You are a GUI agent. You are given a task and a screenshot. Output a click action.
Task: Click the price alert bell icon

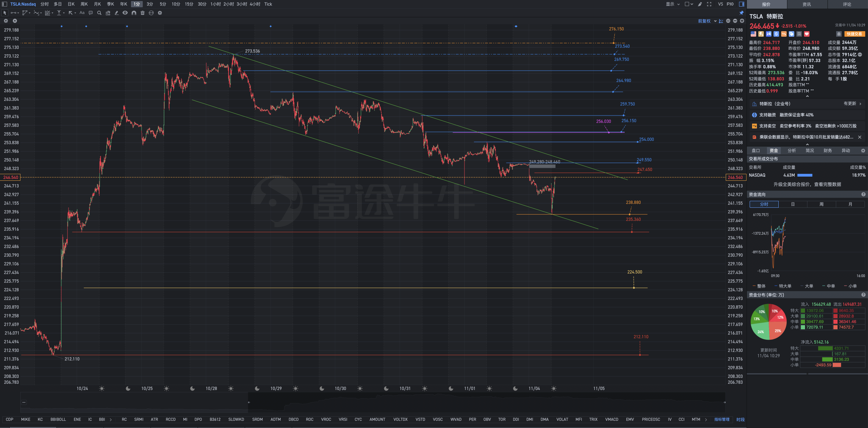coord(839,34)
